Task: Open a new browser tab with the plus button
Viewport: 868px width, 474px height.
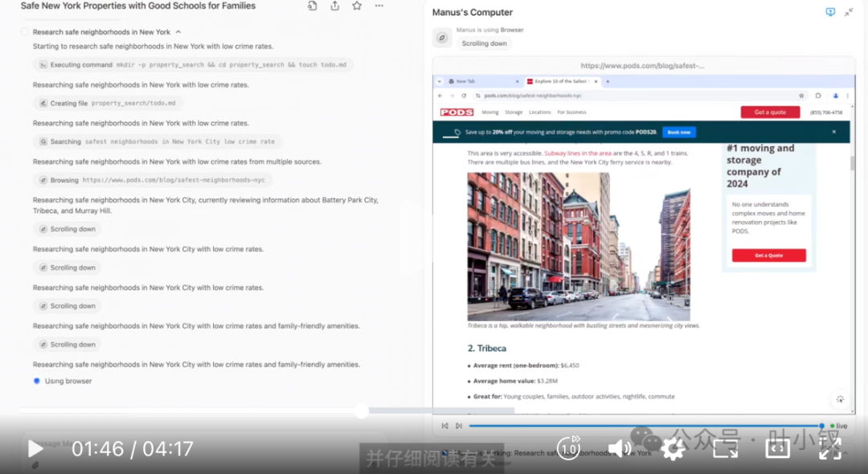Action: pos(608,81)
